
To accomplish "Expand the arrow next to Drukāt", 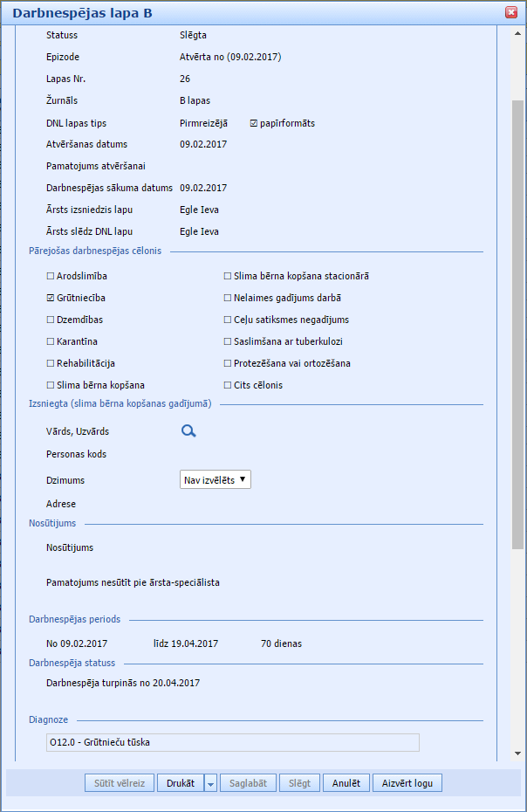I will coord(210,783).
